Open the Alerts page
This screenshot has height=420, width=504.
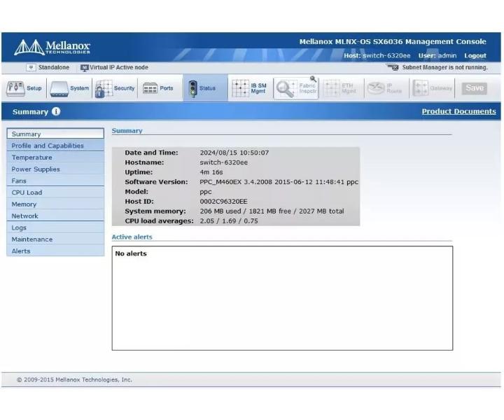pyautogui.click(x=55, y=251)
